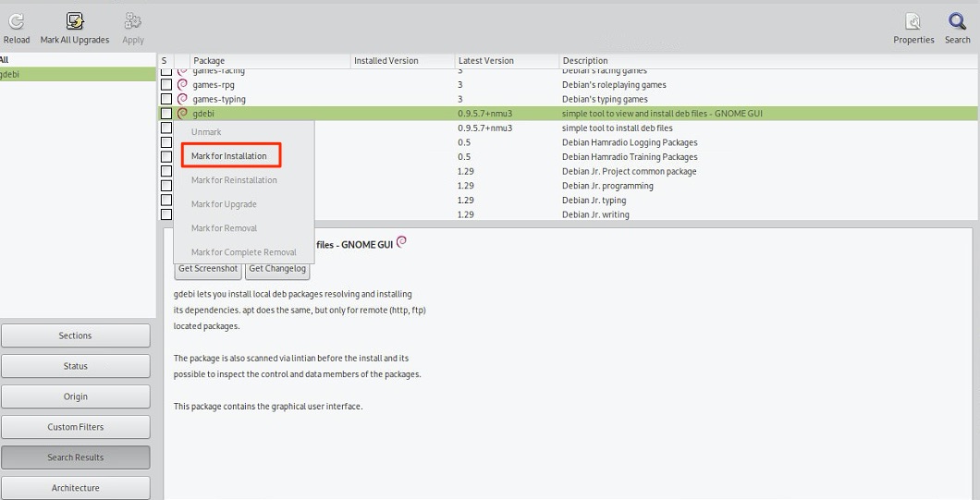Viewport: 980px width, 500px height.
Task: Switch to the Sections filter view
Action: coord(75,335)
